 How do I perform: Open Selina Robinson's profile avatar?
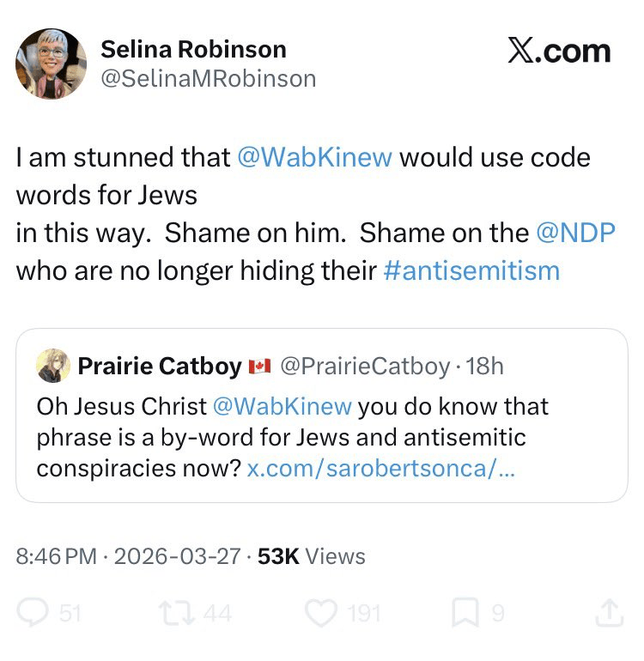click(x=51, y=64)
